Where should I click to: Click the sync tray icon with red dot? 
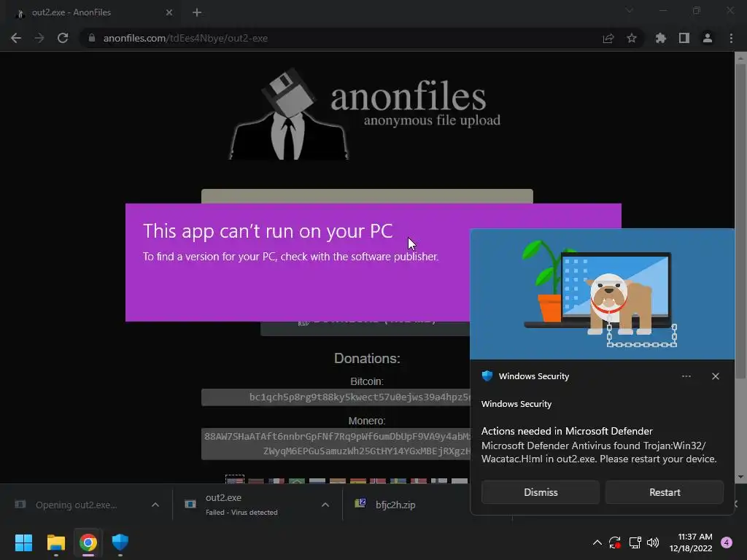click(x=614, y=542)
